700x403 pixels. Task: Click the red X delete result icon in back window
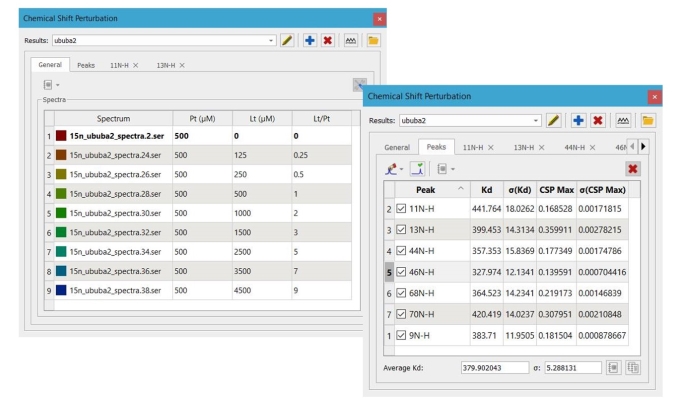pyautogui.click(x=328, y=40)
